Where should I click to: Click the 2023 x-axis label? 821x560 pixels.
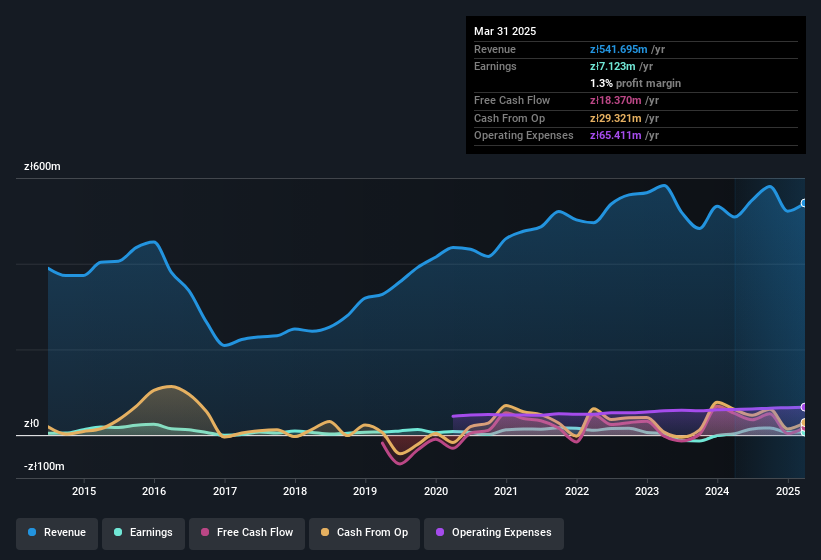pyautogui.click(x=647, y=491)
